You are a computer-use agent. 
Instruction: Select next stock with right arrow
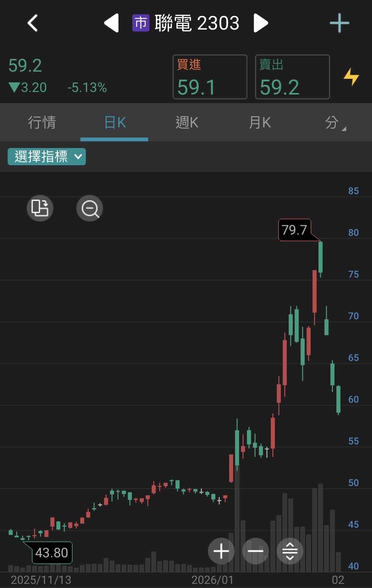point(261,23)
